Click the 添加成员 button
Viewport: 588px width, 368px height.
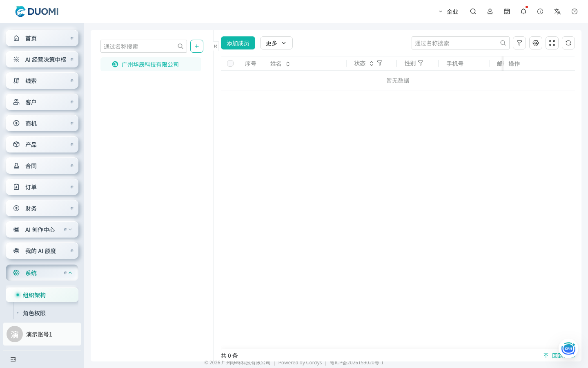(x=238, y=43)
